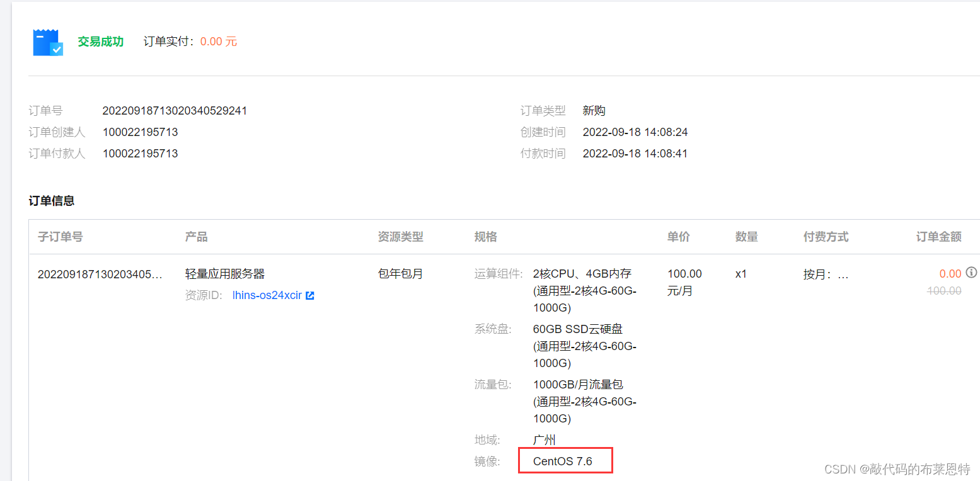Click the info icon beside order amount

[972, 273]
